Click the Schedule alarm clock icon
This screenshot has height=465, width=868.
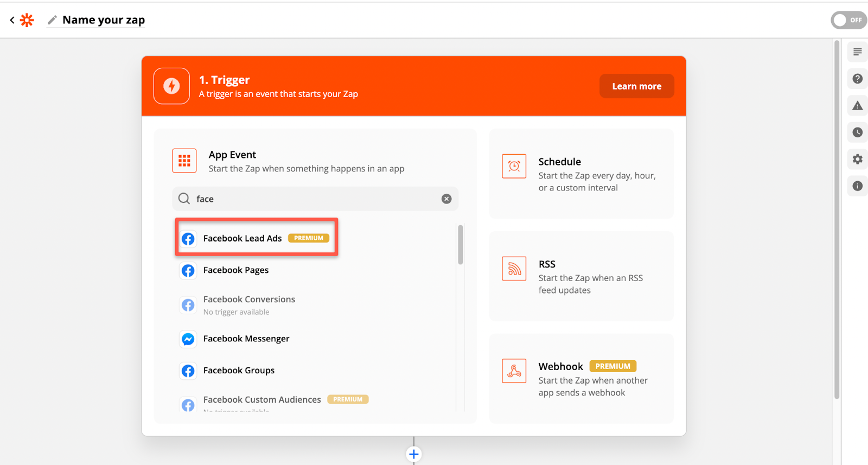514,166
